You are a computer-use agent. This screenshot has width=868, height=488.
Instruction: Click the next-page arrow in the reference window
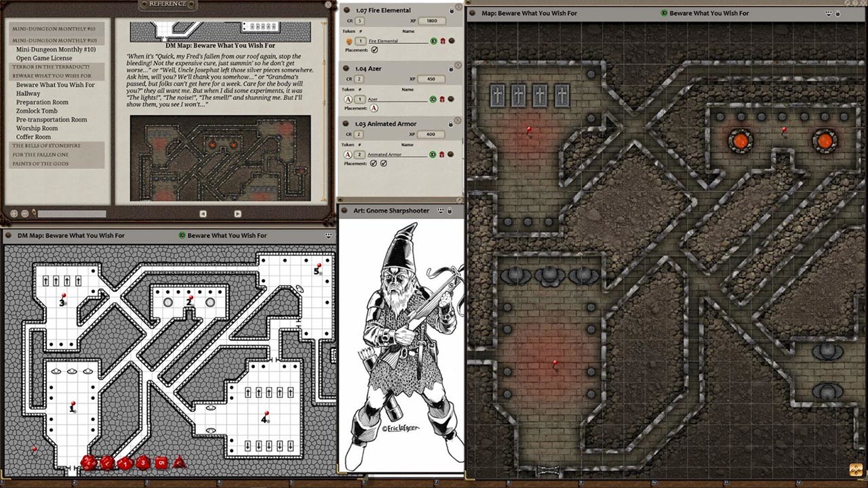(237, 213)
